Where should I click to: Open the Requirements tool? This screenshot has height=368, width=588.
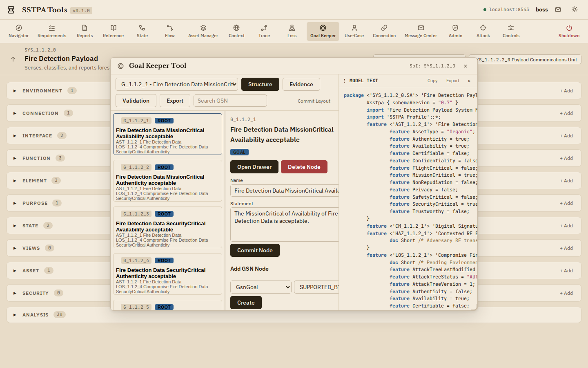click(52, 31)
